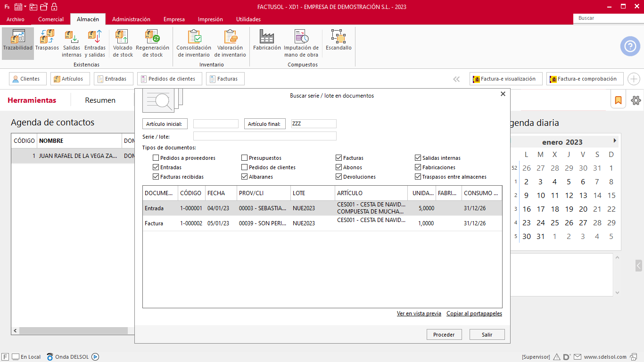Enable the Pedidos a proveedores checkbox
The height and width of the screenshot is (362, 644).
click(156, 158)
